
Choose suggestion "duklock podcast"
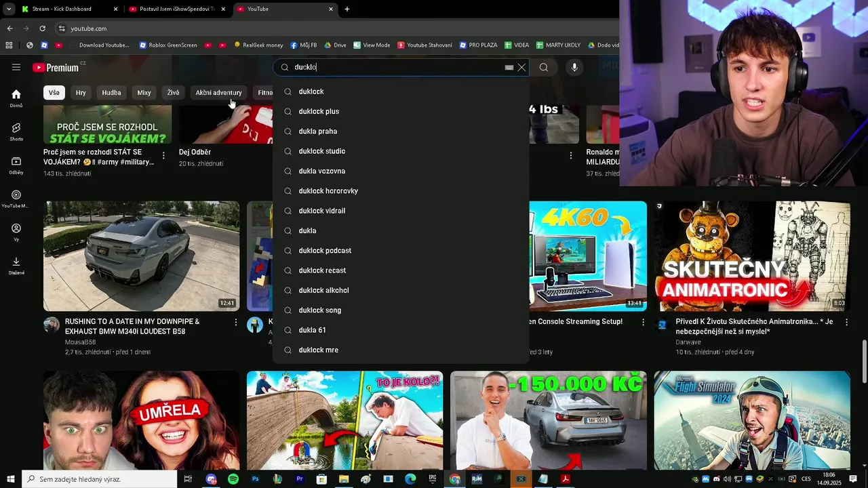401,251
